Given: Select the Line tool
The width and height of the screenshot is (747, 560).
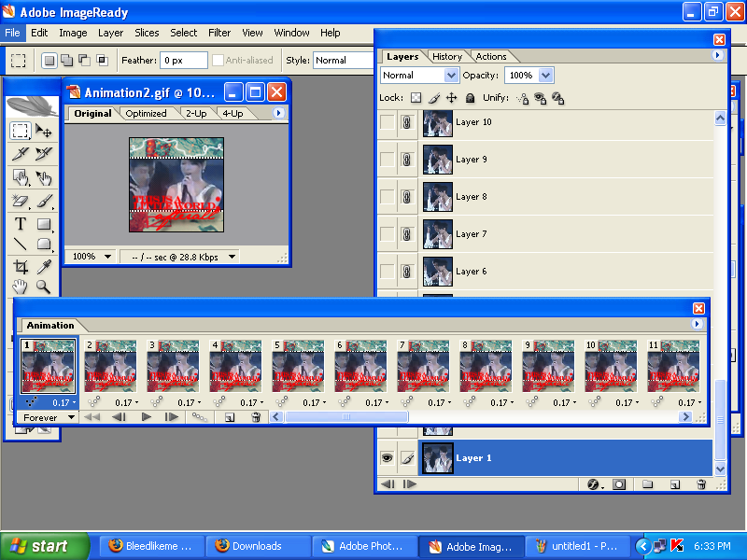Looking at the screenshot, I should point(20,244).
